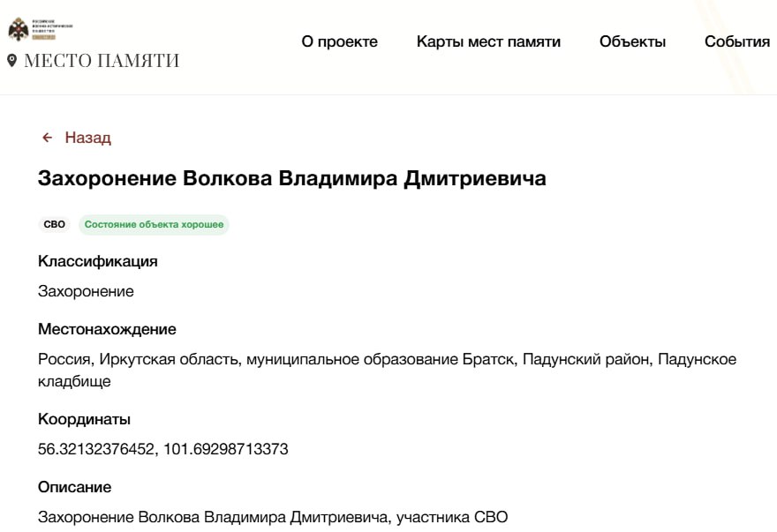Click the map pin icon in the header
The image size is (777, 532).
pyautogui.click(x=11, y=60)
